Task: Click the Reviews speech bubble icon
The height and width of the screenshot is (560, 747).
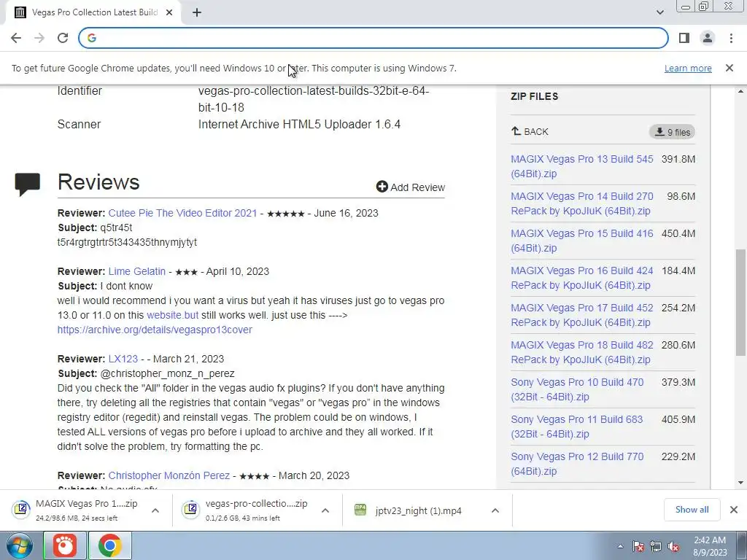Action: pos(28,184)
